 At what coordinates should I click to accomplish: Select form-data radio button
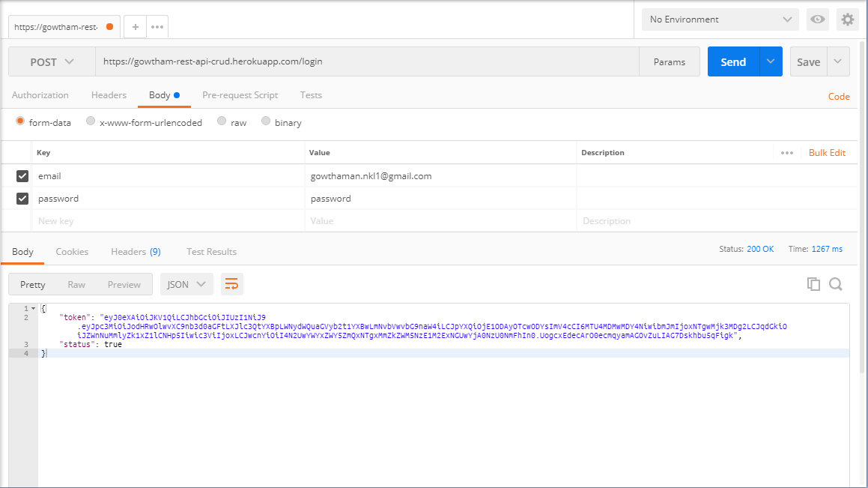coord(20,121)
